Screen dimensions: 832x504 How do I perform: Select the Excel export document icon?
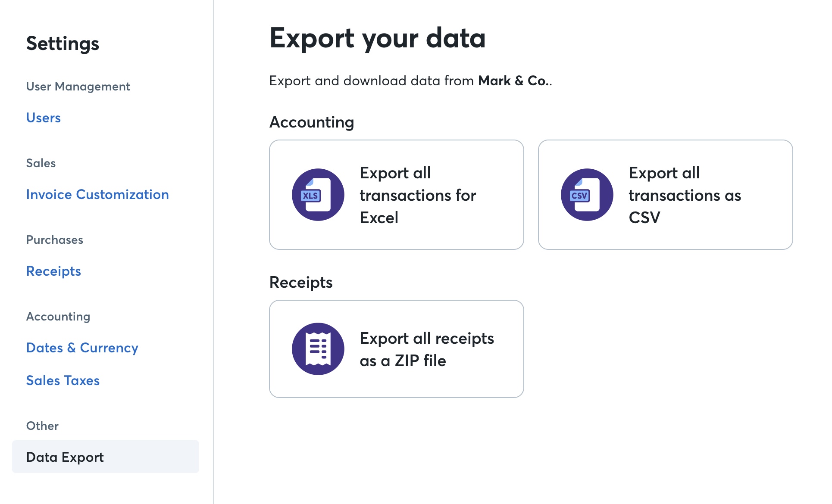(x=318, y=195)
